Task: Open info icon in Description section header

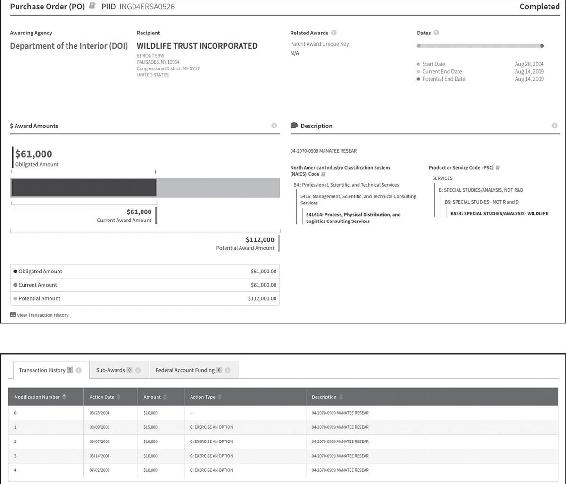Action: click(x=554, y=126)
